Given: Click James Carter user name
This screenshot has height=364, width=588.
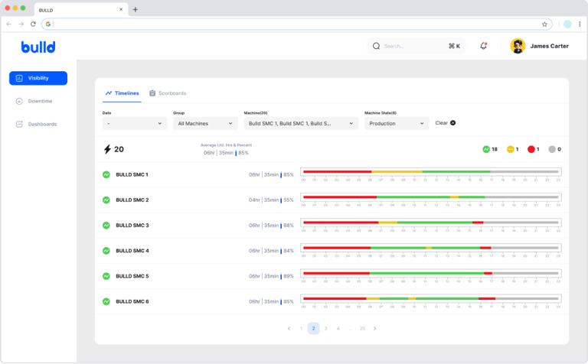Looking at the screenshot, I should pos(550,46).
